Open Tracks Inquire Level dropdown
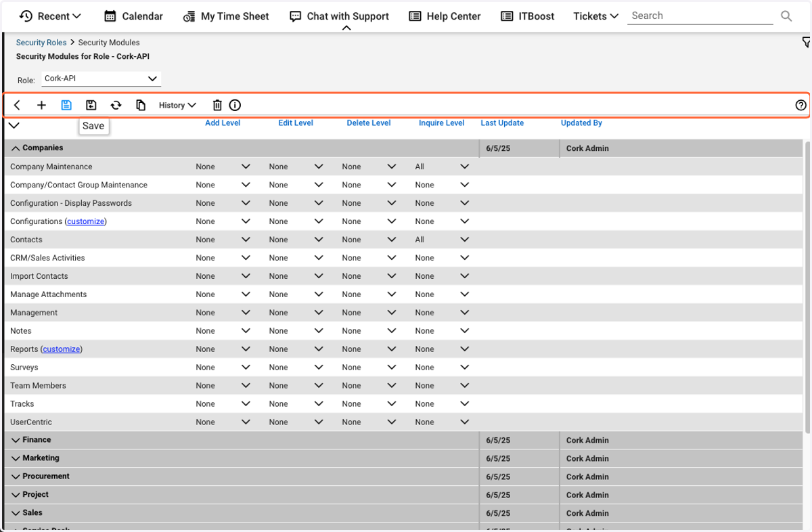The width and height of the screenshot is (812, 532). click(x=443, y=404)
